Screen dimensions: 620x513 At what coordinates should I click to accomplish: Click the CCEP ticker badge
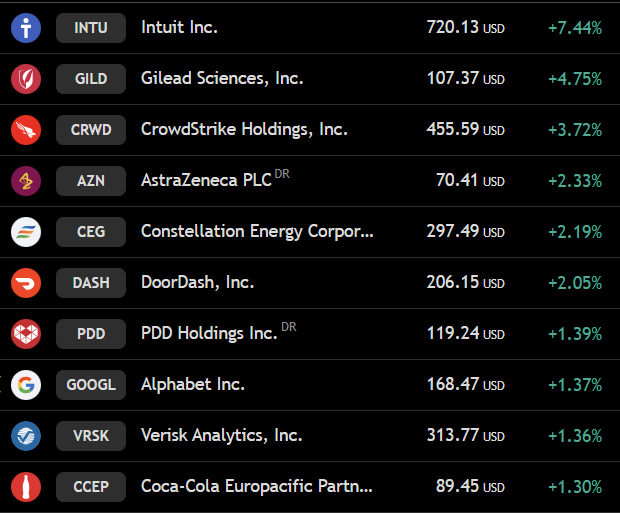91,487
